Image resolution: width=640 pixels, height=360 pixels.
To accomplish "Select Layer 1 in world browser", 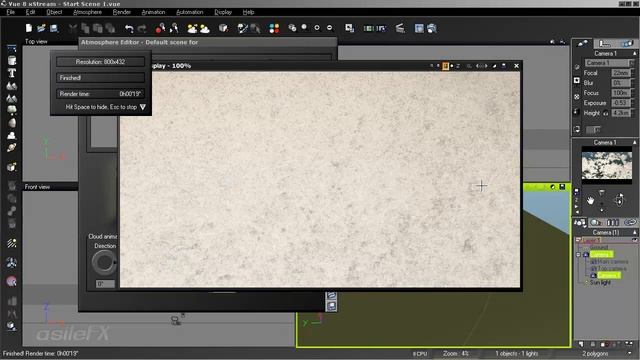I will (x=591, y=240).
